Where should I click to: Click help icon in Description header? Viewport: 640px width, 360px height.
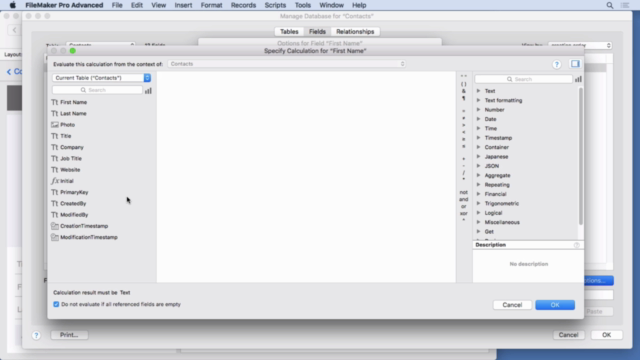tap(576, 245)
